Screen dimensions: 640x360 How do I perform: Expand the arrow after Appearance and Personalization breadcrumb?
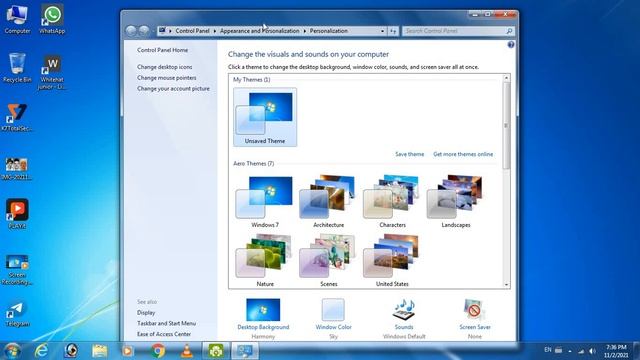304,31
